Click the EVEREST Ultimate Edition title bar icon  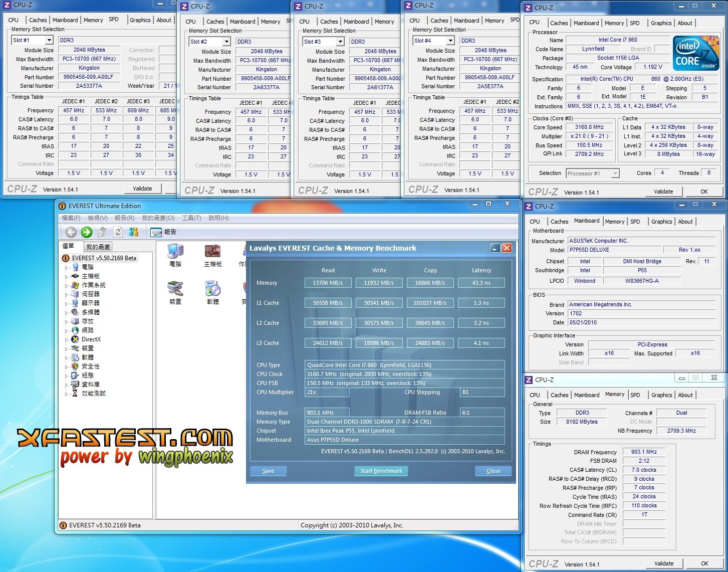point(62,206)
